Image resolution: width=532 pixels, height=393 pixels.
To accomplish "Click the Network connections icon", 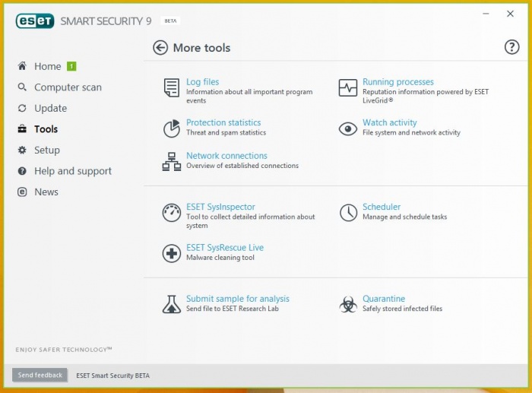I will click(x=172, y=162).
